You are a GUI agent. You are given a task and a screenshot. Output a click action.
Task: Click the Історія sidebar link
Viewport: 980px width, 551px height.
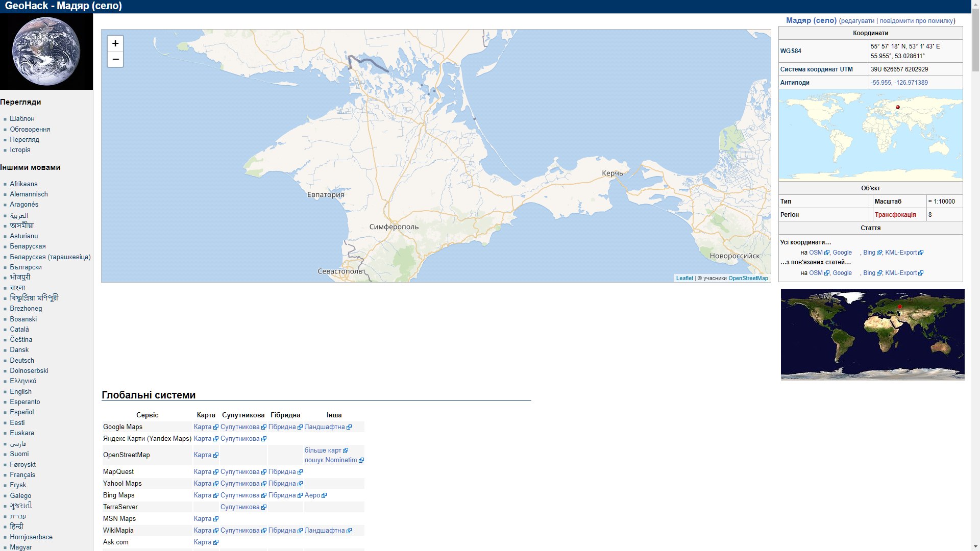click(x=20, y=149)
